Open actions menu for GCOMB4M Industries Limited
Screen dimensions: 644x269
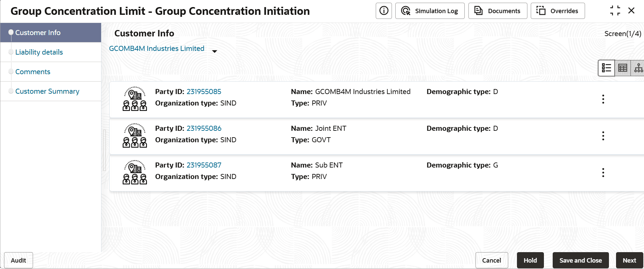tap(603, 99)
